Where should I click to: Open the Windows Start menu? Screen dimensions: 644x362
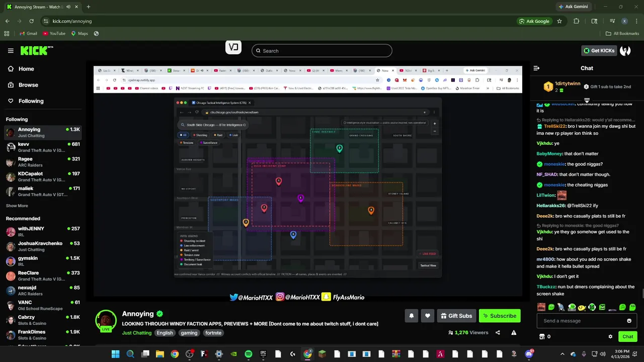pyautogui.click(x=115, y=354)
